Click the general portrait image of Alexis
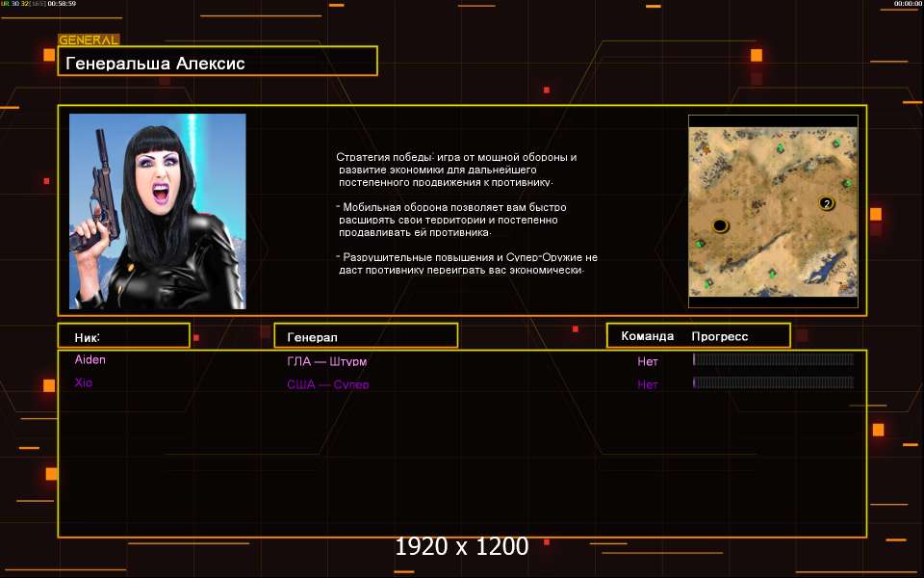This screenshot has width=924, height=578. coord(157,211)
